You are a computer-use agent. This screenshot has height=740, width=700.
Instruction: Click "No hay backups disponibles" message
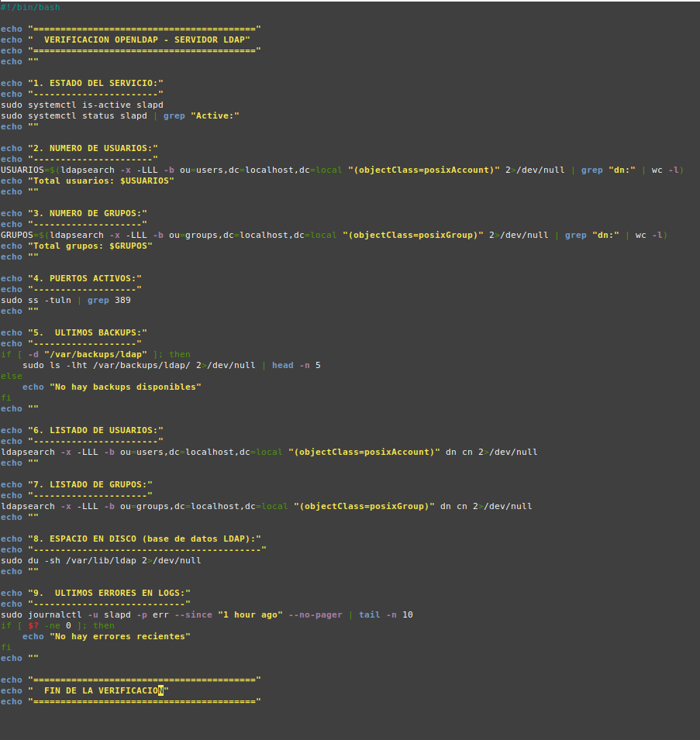pyautogui.click(x=125, y=387)
